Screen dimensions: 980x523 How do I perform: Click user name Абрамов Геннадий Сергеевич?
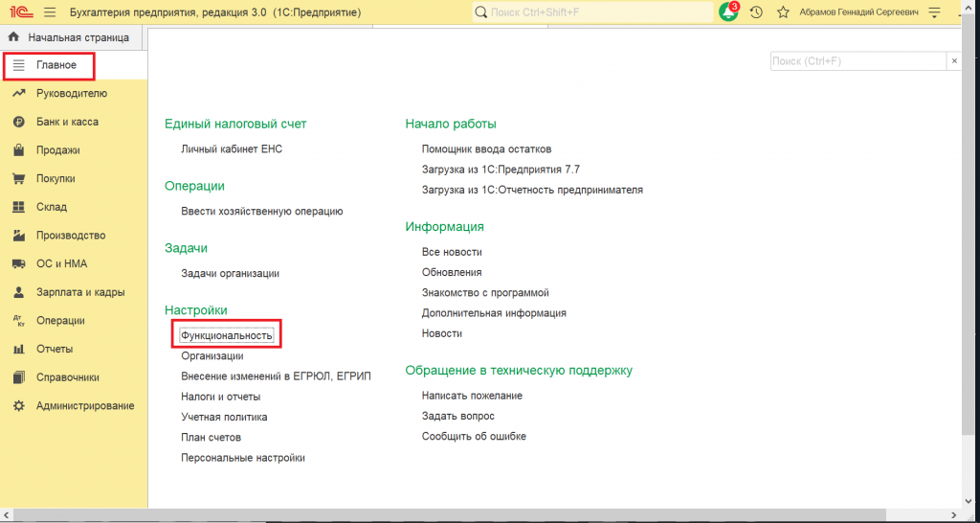point(858,11)
